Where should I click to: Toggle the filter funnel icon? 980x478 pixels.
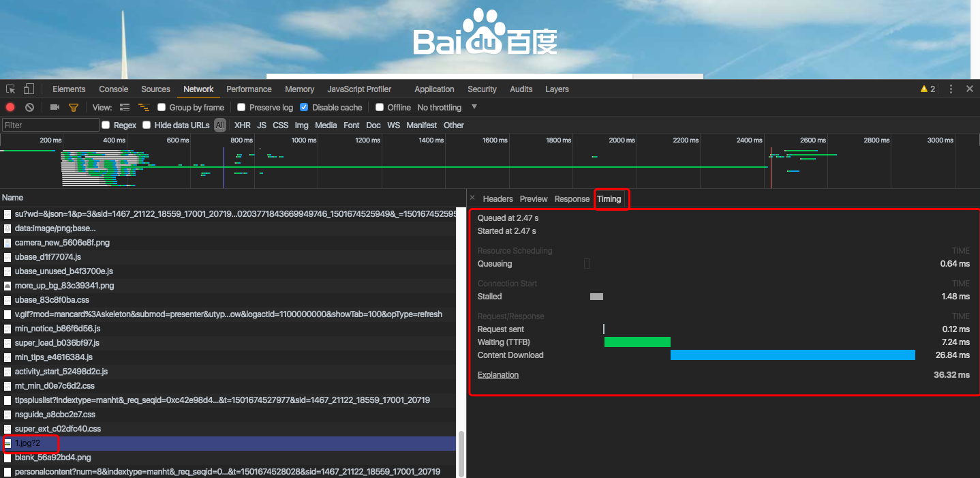tap(74, 107)
